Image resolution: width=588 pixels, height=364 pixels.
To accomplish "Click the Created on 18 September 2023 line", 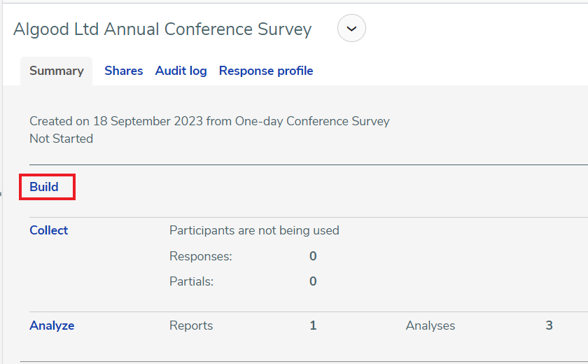I will pyautogui.click(x=209, y=122).
